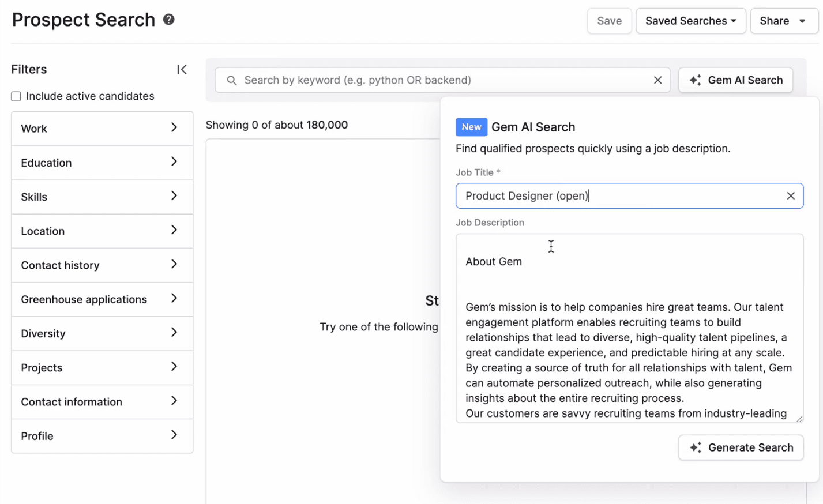Open the Saved Searches dropdown

[690, 21]
